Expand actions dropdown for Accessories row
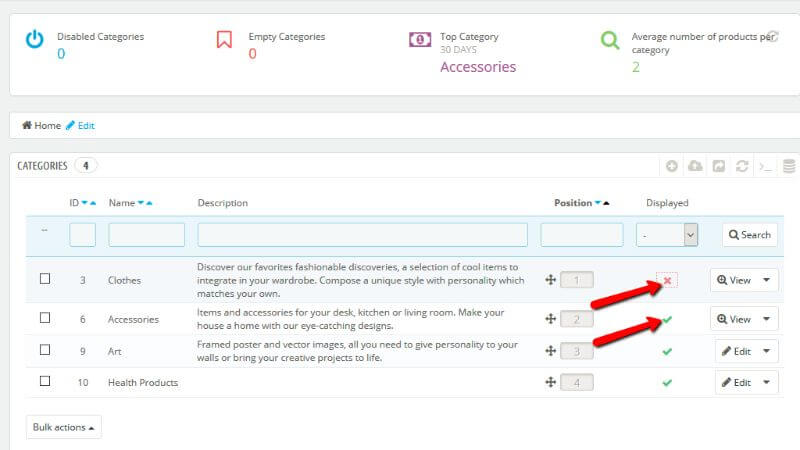This screenshot has width=800, height=450. pyautogui.click(x=766, y=319)
